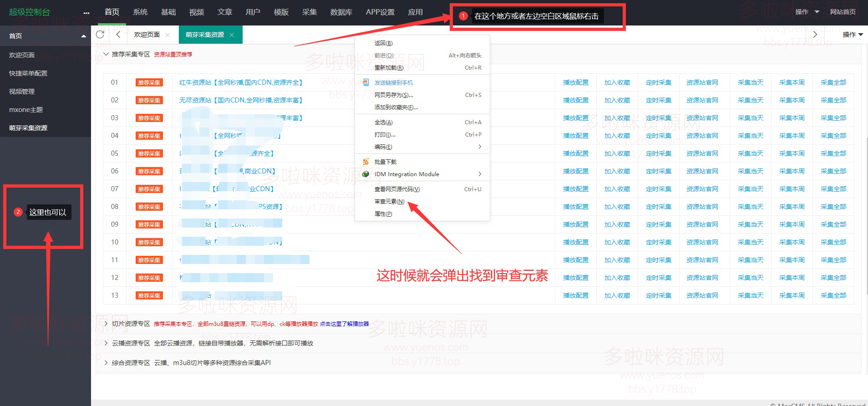Choose 返回(B) from the context menu
Viewport: 868px width, 406px height.
click(383, 43)
